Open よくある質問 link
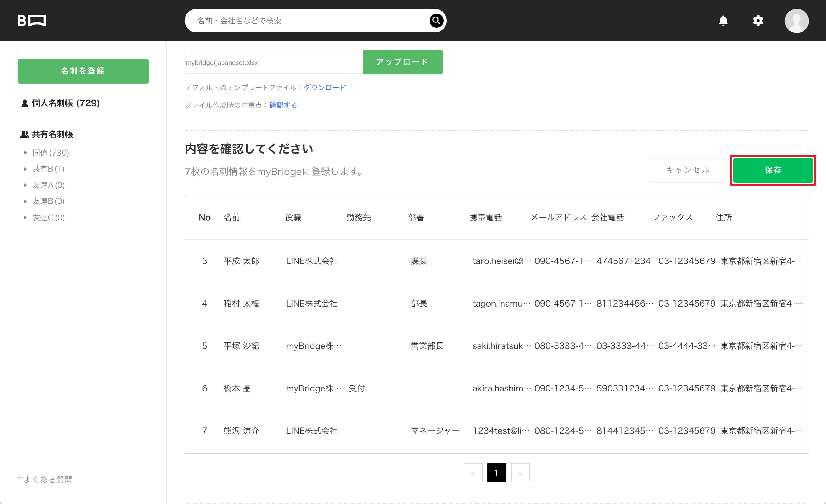Viewport: 826px width, 504px height. pyautogui.click(x=45, y=480)
